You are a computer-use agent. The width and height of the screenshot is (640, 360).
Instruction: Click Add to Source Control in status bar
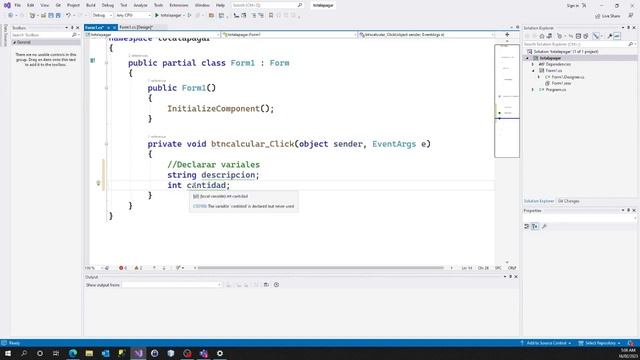(x=546, y=343)
